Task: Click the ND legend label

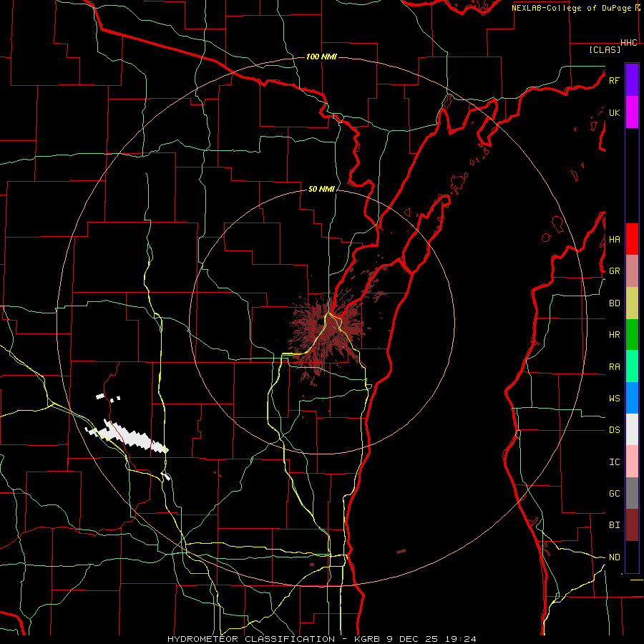Action: pos(614,557)
